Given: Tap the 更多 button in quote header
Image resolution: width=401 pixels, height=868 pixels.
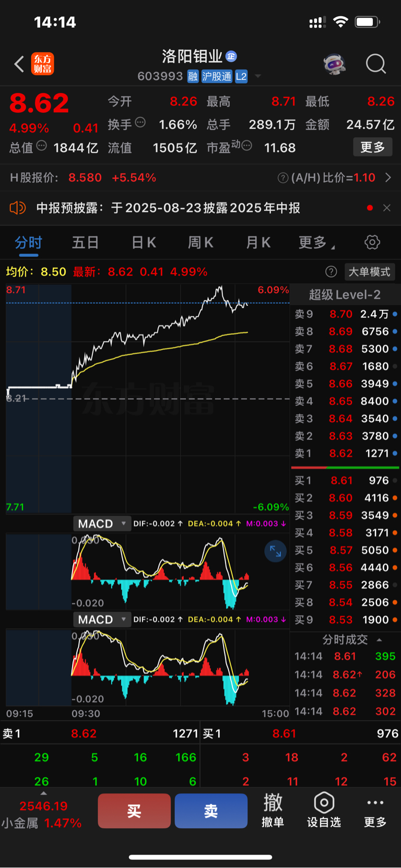Looking at the screenshot, I should coord(373,147).
